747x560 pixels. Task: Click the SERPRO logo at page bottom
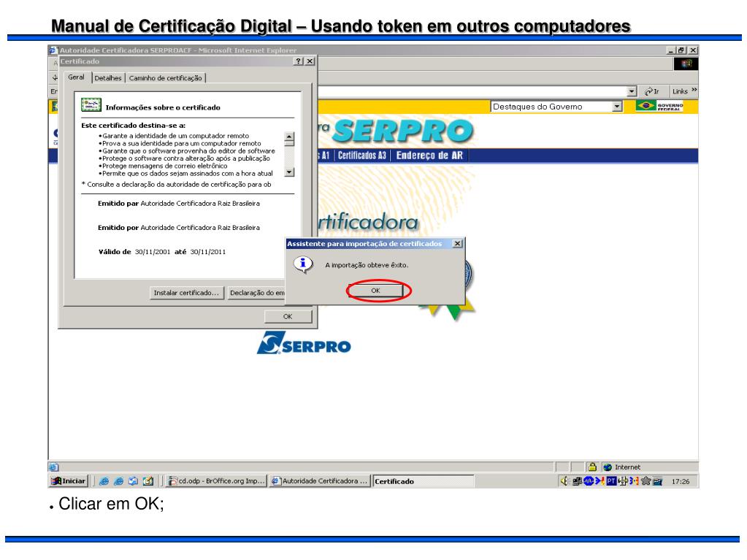[x=304, y=343]
